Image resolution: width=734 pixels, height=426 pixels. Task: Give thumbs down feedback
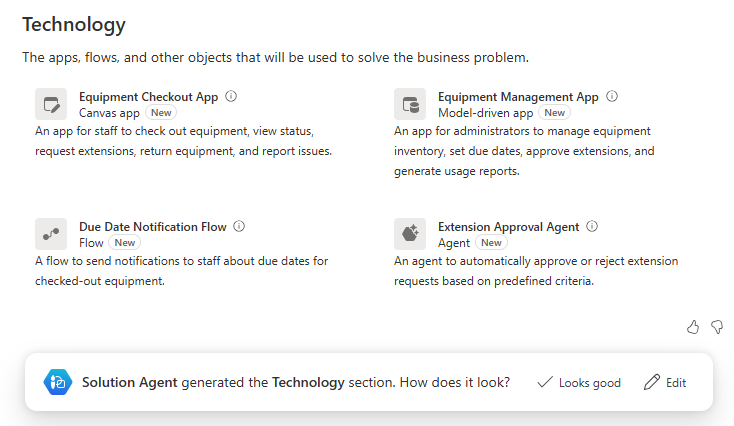point(717,327)
